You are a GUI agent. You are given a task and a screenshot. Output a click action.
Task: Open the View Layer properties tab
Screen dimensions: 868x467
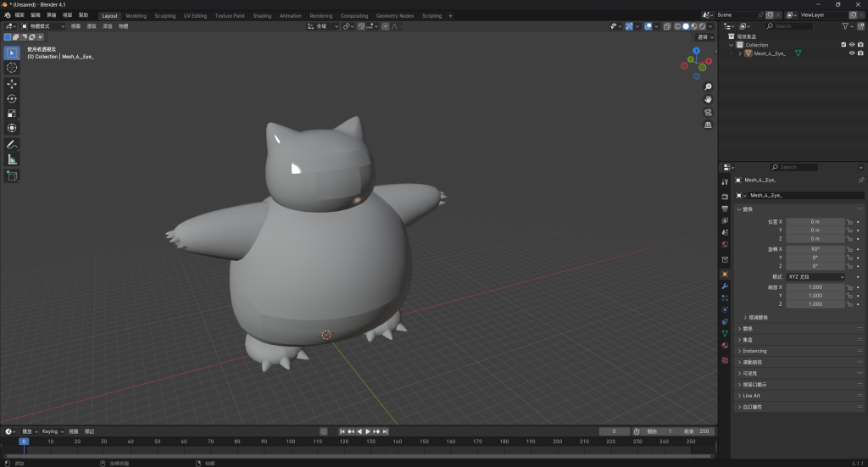[x=725, y=220]
